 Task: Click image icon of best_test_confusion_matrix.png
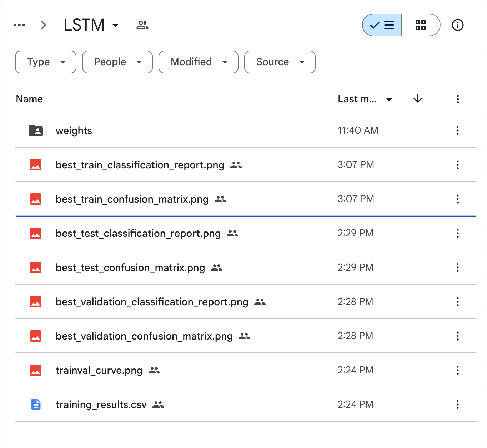tap(36, 268)
